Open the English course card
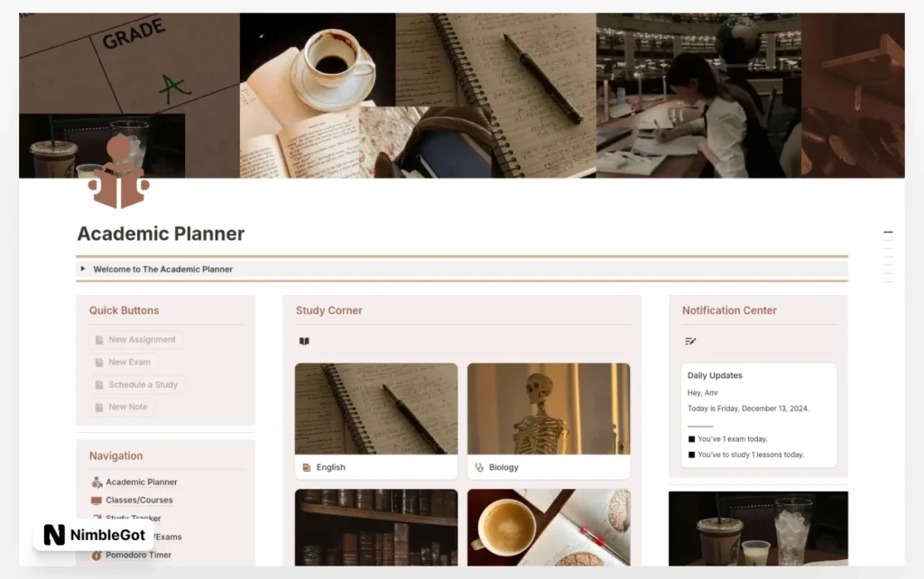The image size is (924, 579). [x=376, y=420]
